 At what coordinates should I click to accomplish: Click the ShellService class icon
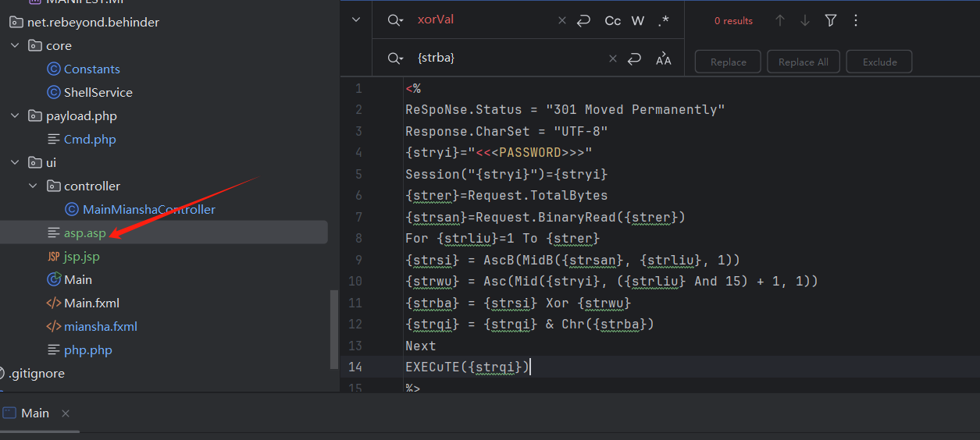(x=54, y=92)
